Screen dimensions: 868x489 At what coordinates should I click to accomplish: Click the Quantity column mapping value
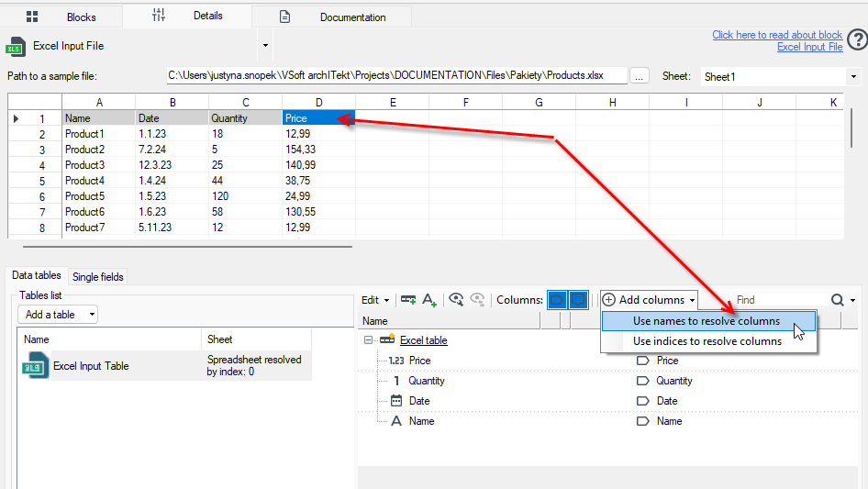(674, 381)
